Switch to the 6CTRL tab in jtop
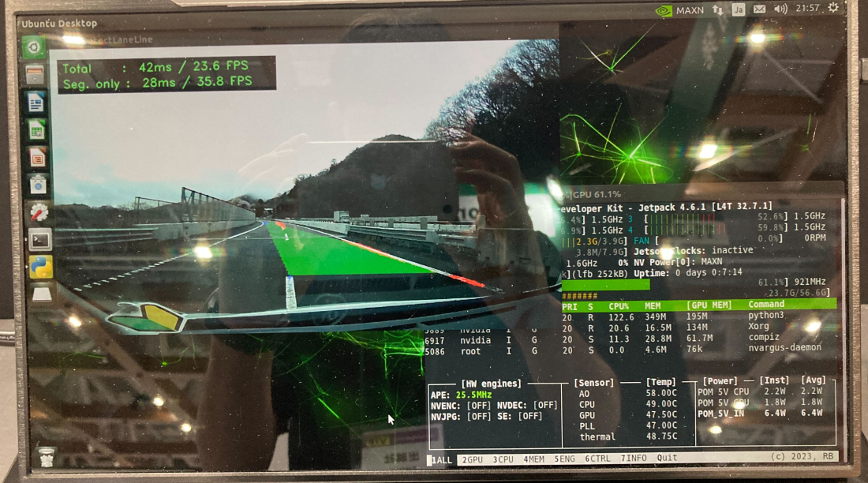Image resolution: width=868 pixels, height=483 pixels. [x=598, y=459]
